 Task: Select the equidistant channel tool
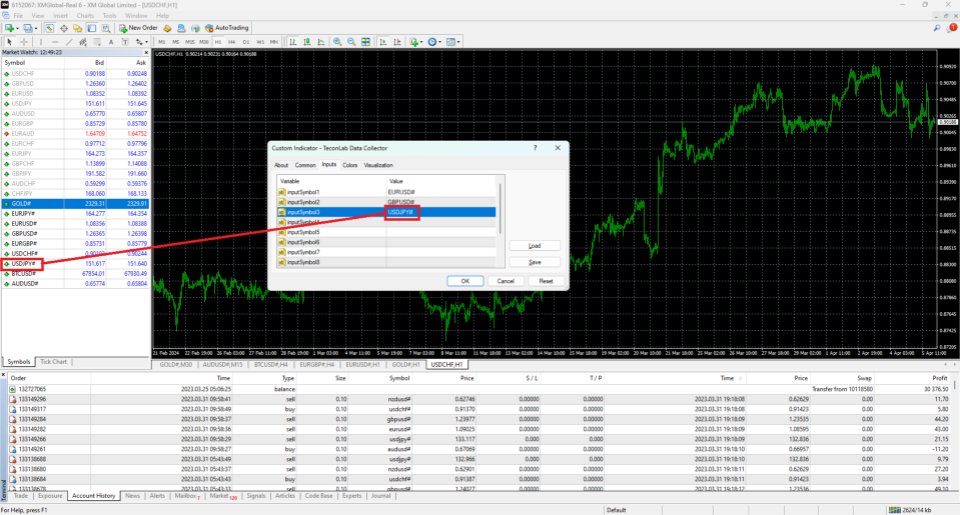83,42
